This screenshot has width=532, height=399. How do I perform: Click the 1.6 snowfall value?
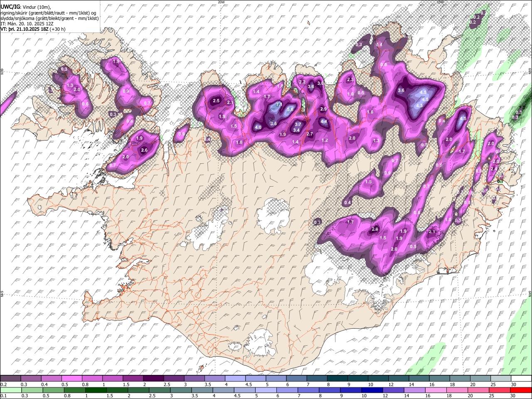click(x=370, y=112)
